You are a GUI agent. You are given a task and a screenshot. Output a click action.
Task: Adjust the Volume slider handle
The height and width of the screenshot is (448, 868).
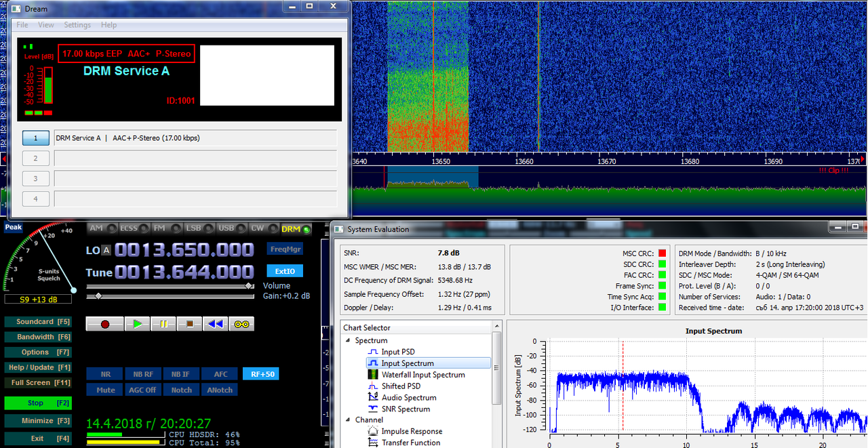pos(250,286)
